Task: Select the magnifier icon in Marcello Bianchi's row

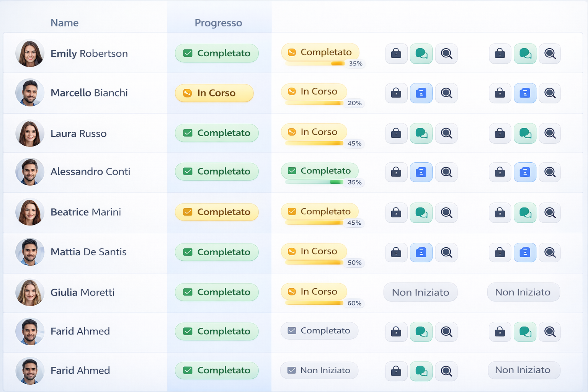Action: tap(446, 93)
